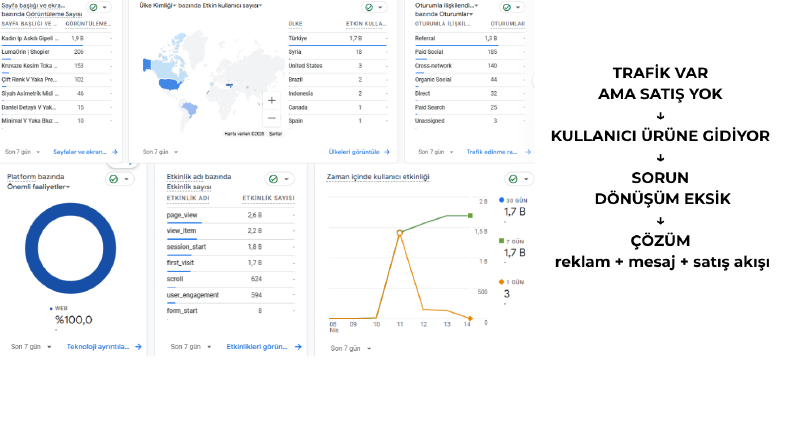Click the green check icon on country users card
Viewport: 793px width, 446px height.
pos(369,7)
